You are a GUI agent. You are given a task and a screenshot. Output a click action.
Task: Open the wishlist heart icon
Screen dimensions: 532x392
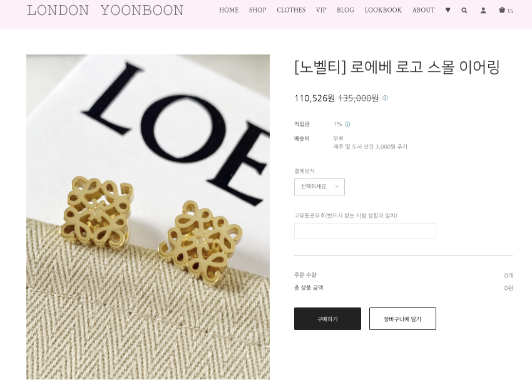pos(448,10)
